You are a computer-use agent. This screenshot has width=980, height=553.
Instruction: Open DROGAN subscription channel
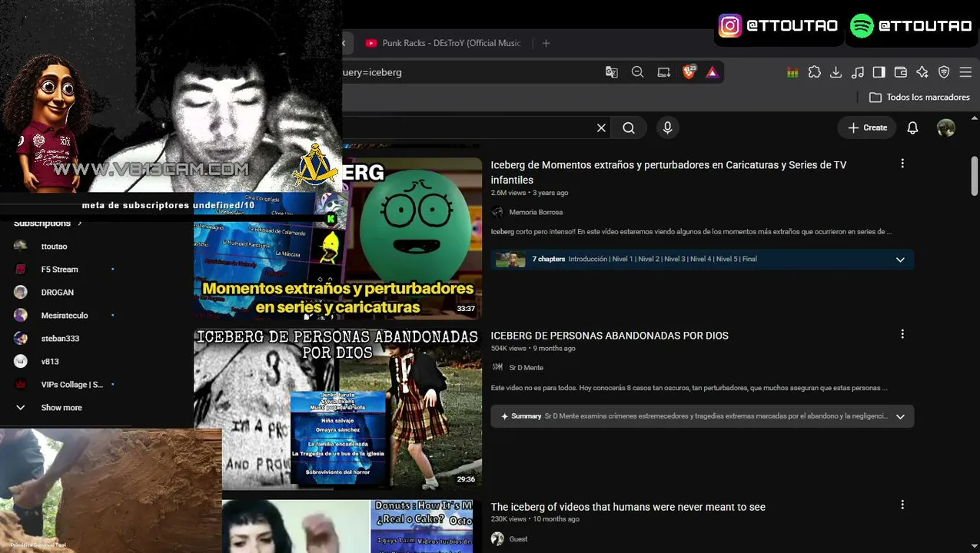coord(58,293)
